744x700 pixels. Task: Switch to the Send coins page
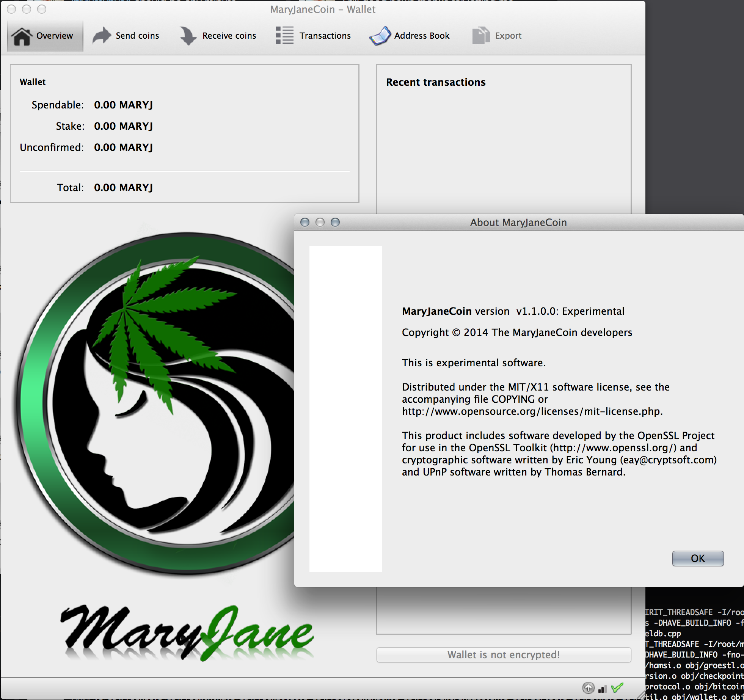pyautogui.click(x=126, y=36)
